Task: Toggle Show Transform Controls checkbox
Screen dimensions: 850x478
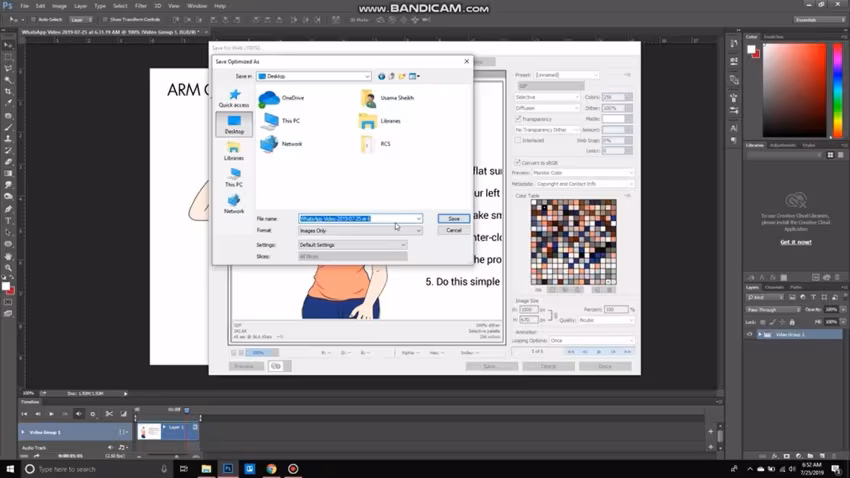Action: [105, 20]
